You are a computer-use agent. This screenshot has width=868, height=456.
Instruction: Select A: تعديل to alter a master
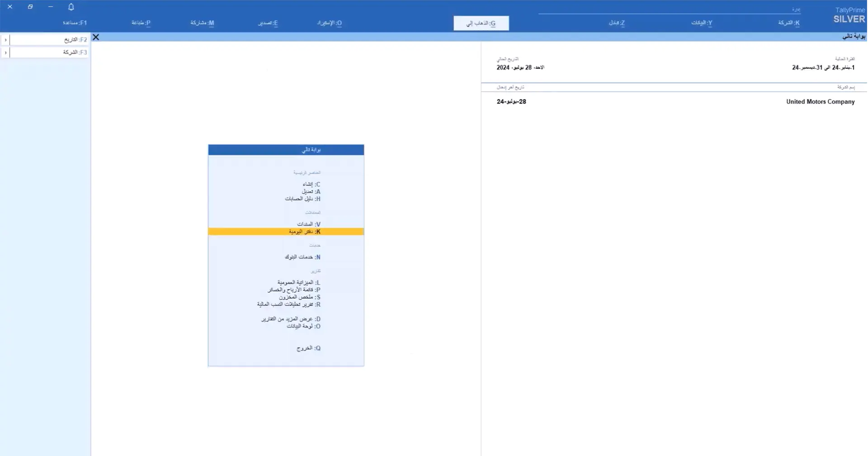[312, 191]
